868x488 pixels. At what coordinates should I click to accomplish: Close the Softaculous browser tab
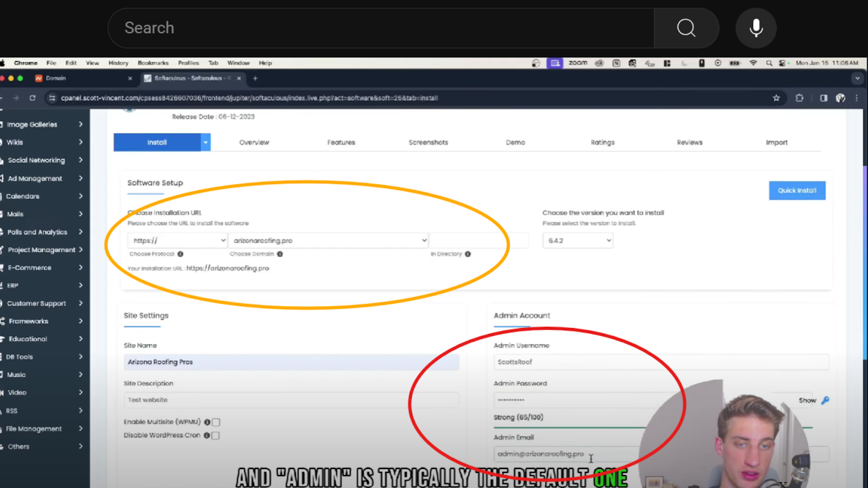pyautogui.click(x=239, y=78)
